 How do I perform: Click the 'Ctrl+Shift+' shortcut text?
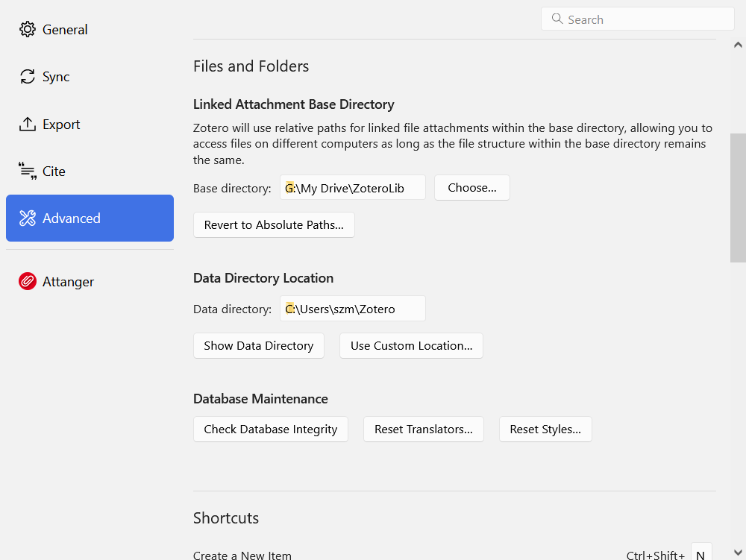(656, 555)
